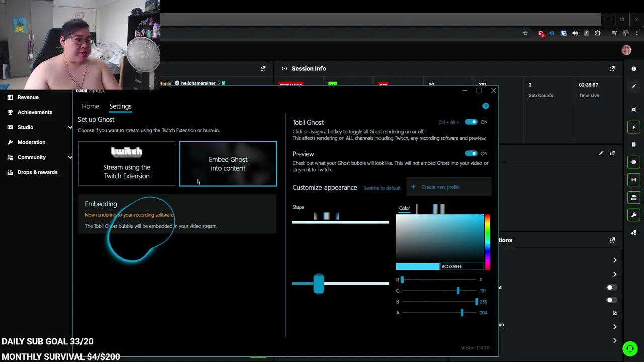This screenshot has height=362, width=644.
Task: Select the Color tab in appearance
Action: (x=405, y=208)
